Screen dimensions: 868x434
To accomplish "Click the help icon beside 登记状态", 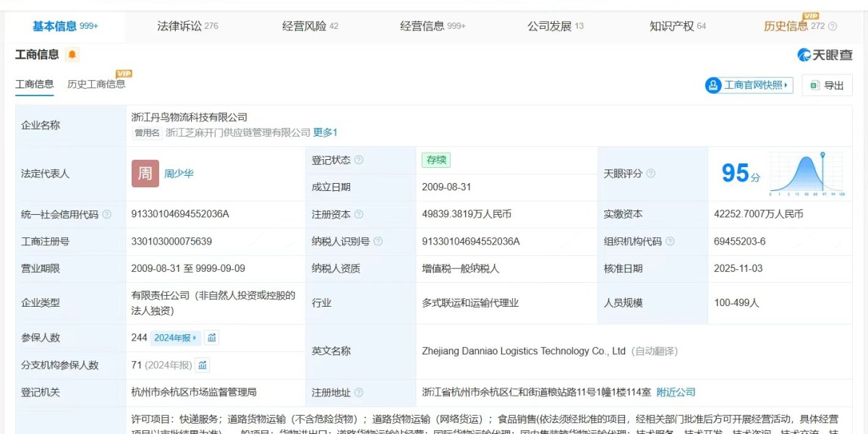I will [359, 160].
